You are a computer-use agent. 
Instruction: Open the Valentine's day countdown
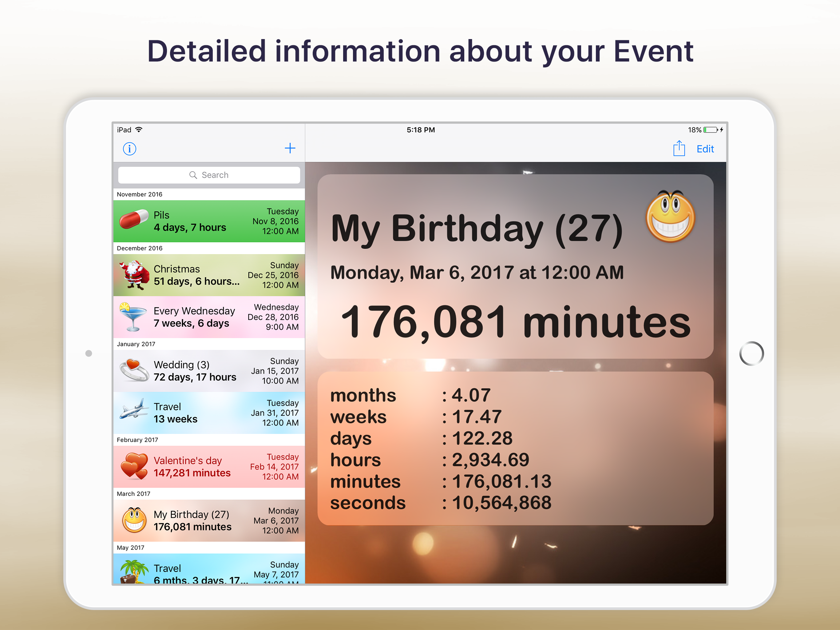coord(209,467)
